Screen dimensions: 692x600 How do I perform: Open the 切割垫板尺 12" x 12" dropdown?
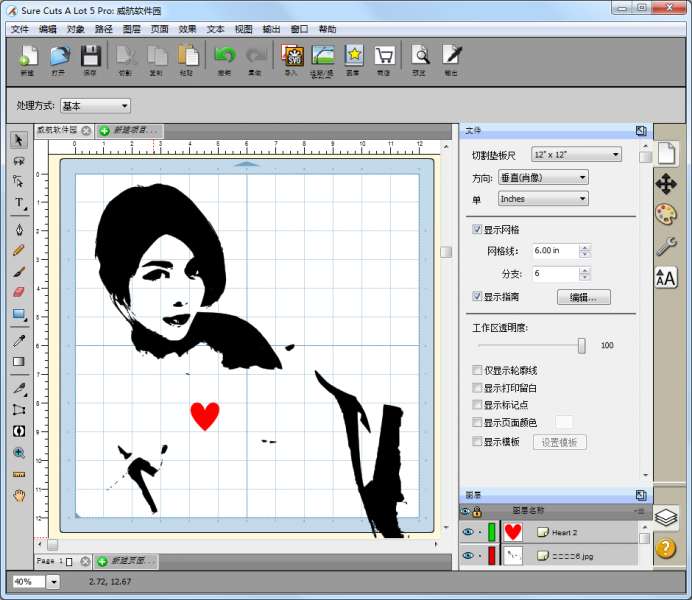tap(575, 155)
